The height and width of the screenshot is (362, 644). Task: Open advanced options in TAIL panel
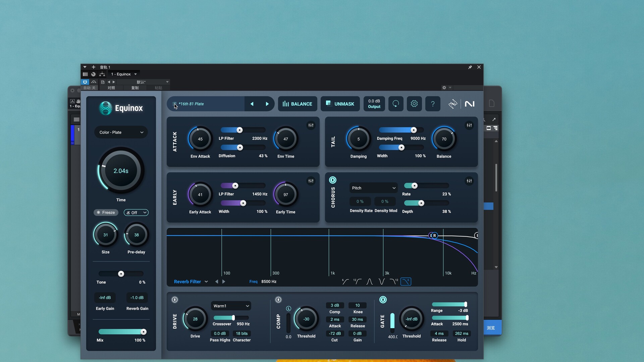(x=469, y=125)
